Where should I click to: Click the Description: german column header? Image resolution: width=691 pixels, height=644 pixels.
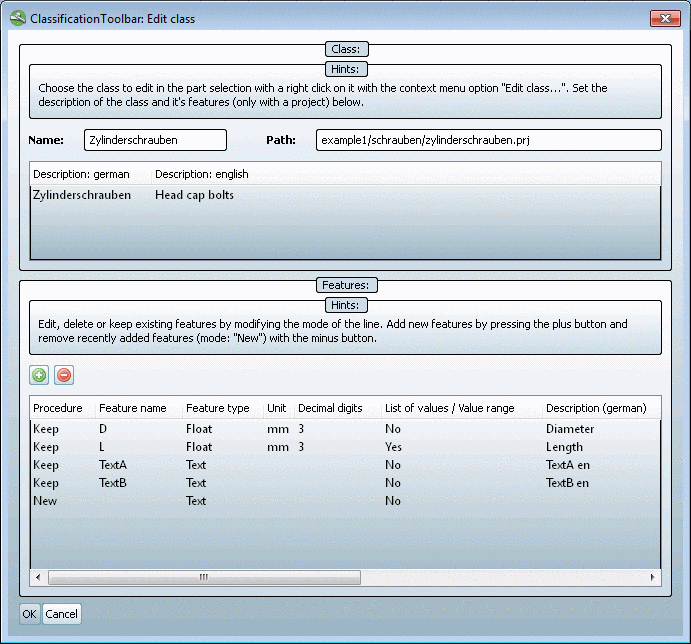pos(91,174)
